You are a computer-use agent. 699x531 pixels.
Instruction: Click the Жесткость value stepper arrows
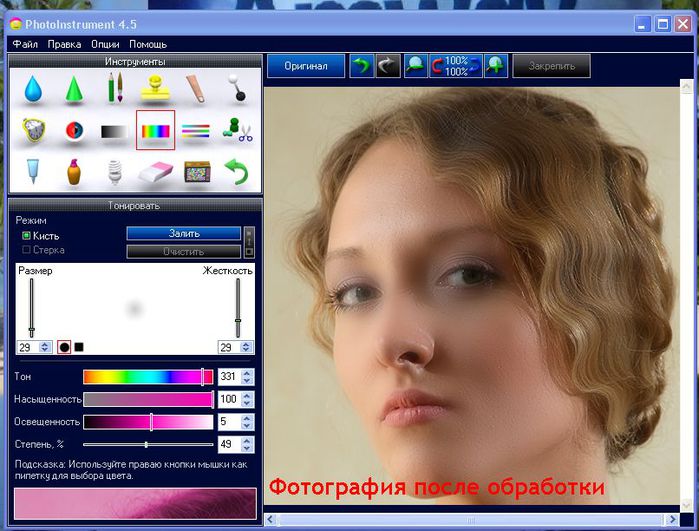pyautogui.click(x=246, y=347)
